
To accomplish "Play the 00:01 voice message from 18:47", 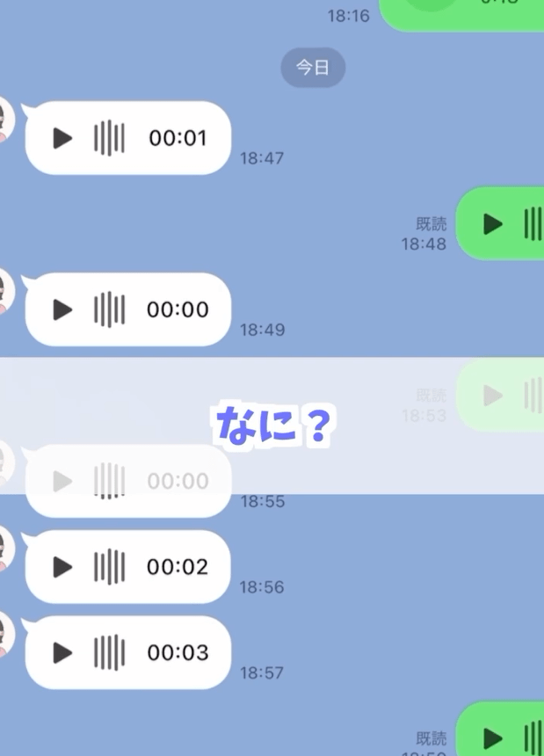I will (x=62, y=138).
